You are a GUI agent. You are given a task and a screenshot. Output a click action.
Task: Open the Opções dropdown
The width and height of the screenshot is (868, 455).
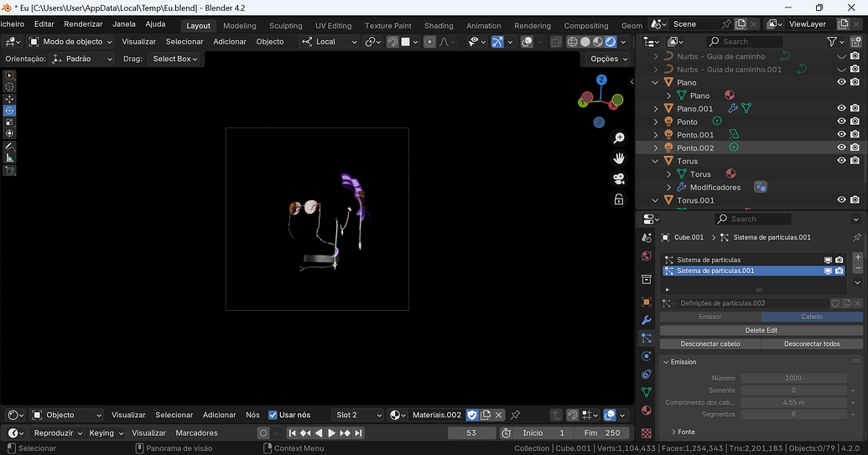pyautogui.click(x=608, y=59)
